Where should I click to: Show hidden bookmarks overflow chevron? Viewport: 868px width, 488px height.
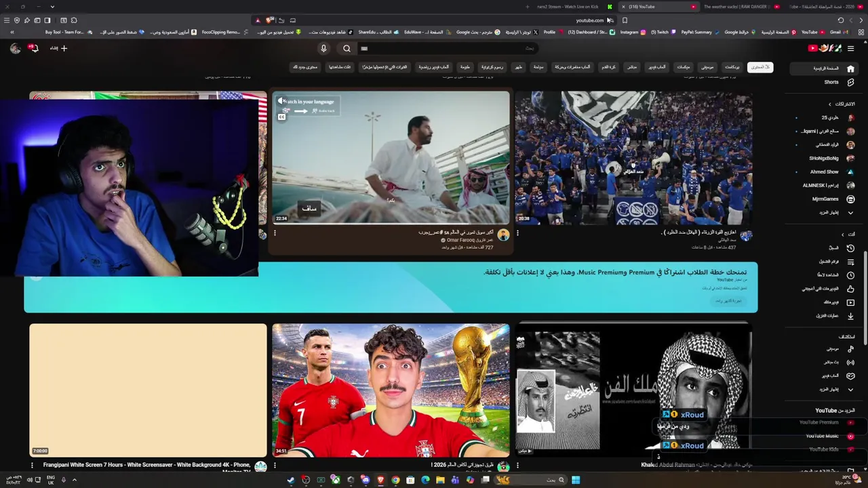pos(12,32)
